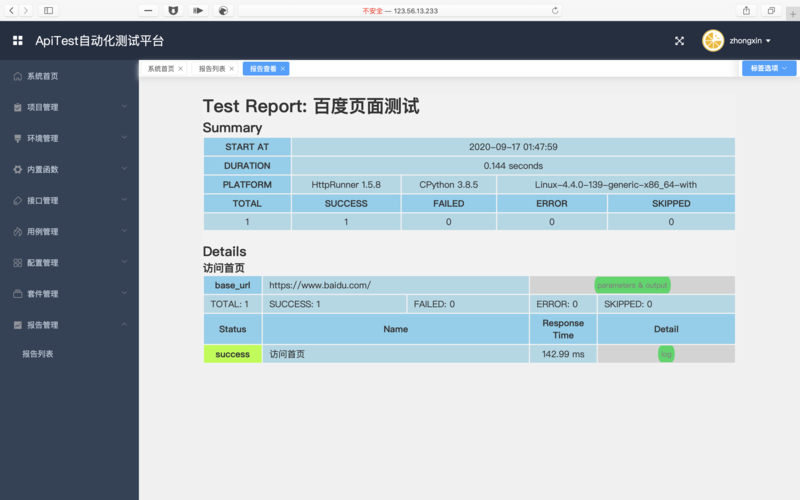This screenshot has height=500, width=800.
Task: Click the gear icon beside 内置函数
Action: click(x=17, y=169)
